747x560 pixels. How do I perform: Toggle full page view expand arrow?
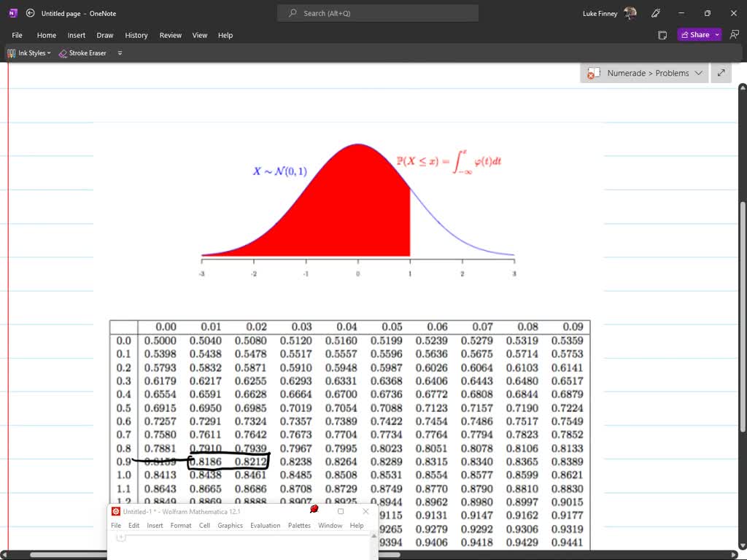point(721,73)
